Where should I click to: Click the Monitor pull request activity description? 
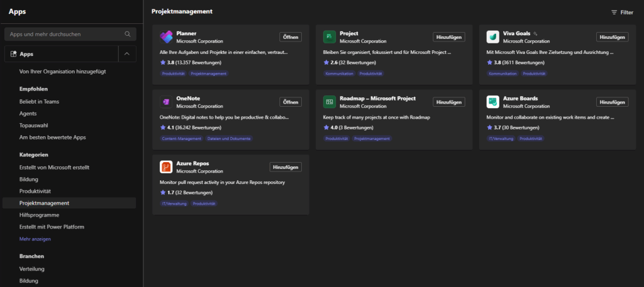pyautogui.click(x=222, y=182)
